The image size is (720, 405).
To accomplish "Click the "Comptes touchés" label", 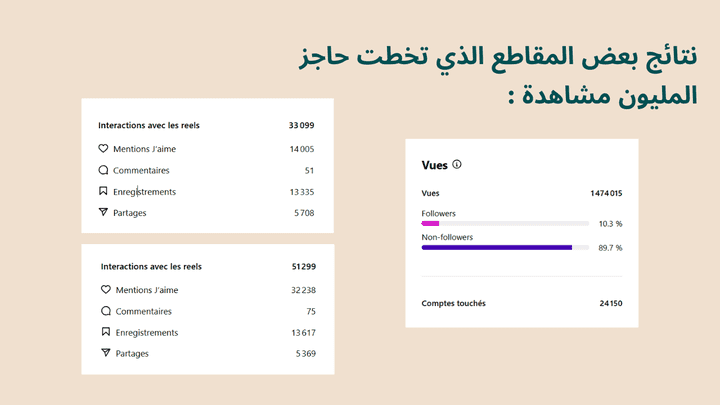I will tap(453, 303).
